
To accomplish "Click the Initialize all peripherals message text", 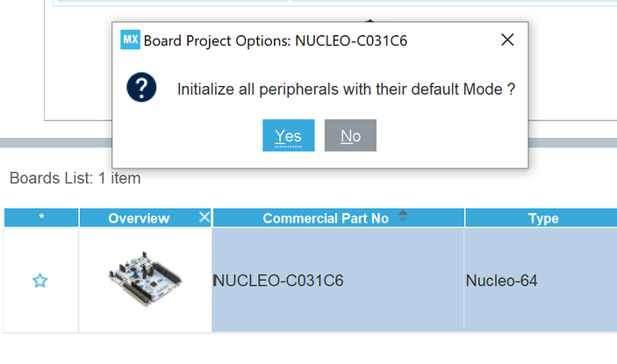I will 346,89.
